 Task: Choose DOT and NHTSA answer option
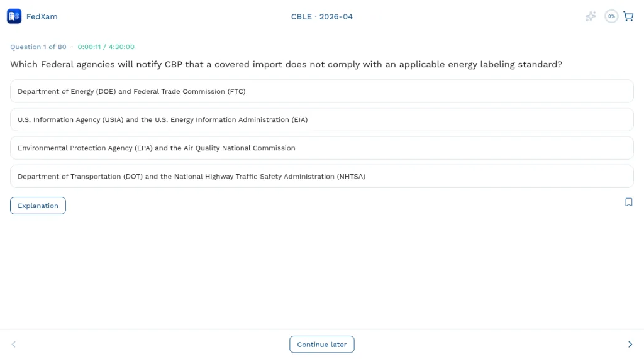(321, 176)
